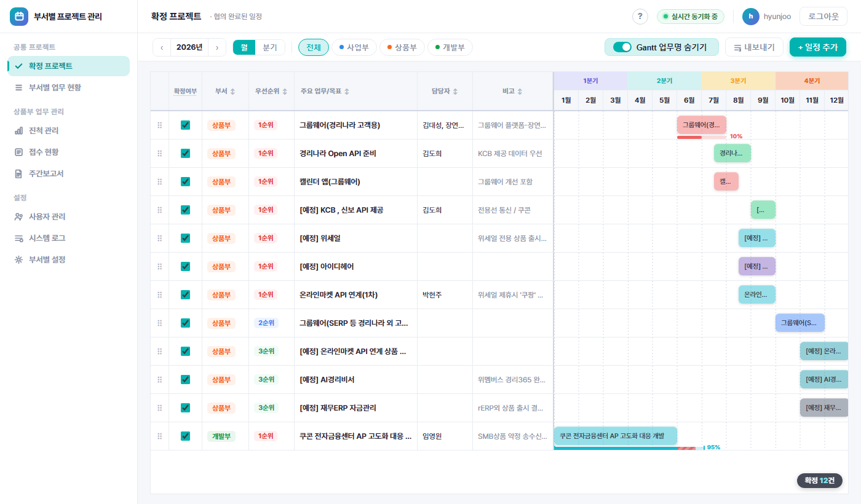Uncheck 확정여부 for 경리나라 Open API row
The width and height of the screenshot is (861, 504).
[x=185, y=154]
